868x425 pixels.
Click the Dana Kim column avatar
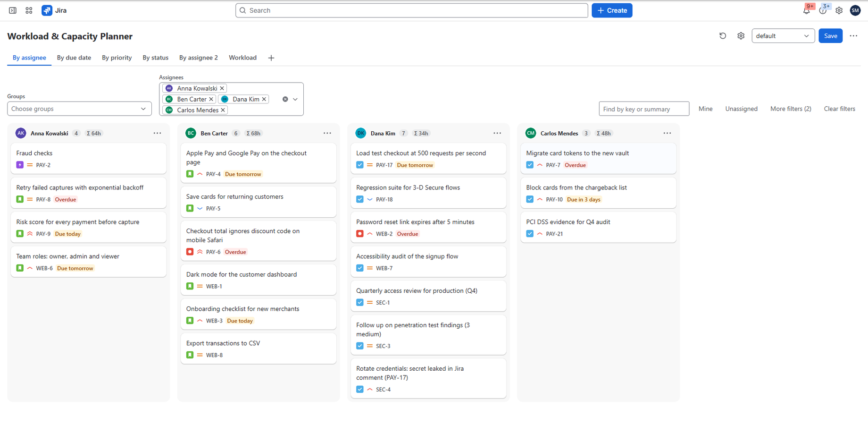[x=361, y=133]
